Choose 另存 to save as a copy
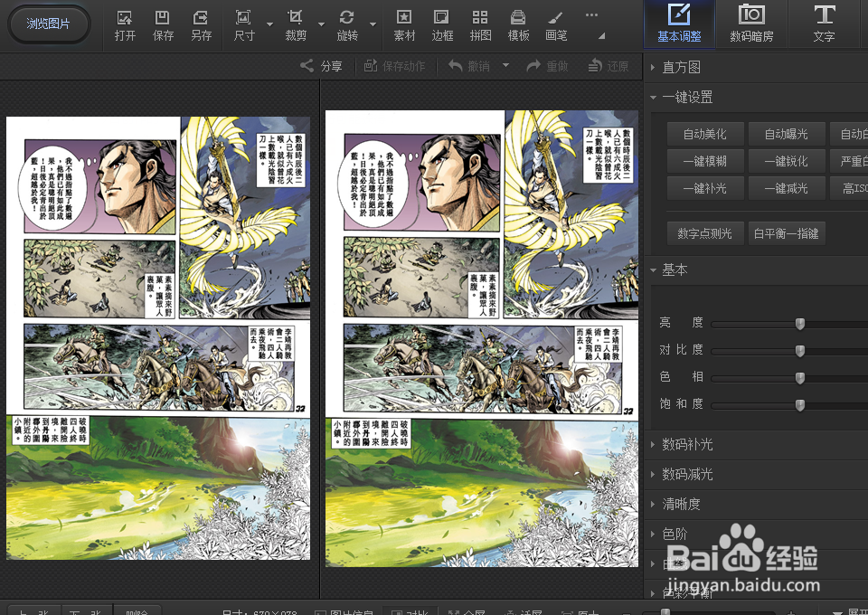Viewport: 868px width, 615px height. pyautogui.click(x=201, y=25)
